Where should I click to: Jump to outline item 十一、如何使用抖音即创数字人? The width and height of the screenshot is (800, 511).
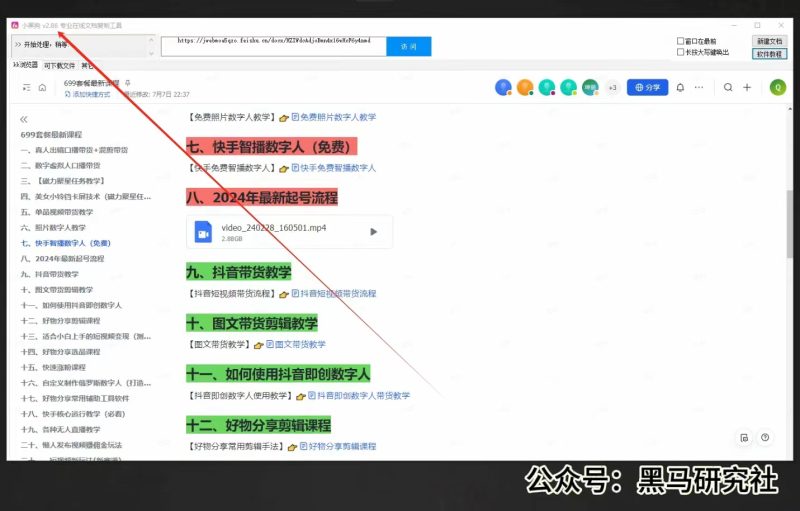pos(71,305)
